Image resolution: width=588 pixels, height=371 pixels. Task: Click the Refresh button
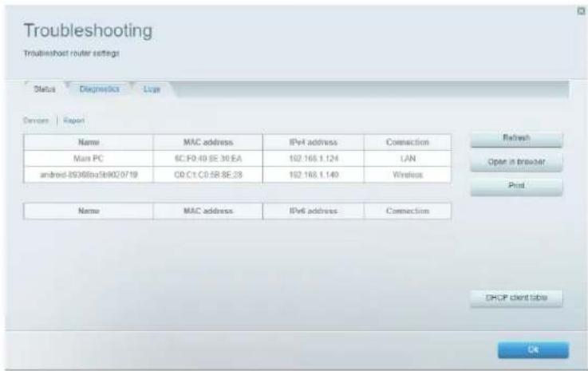pyautogui.click(x=516, y=138)
